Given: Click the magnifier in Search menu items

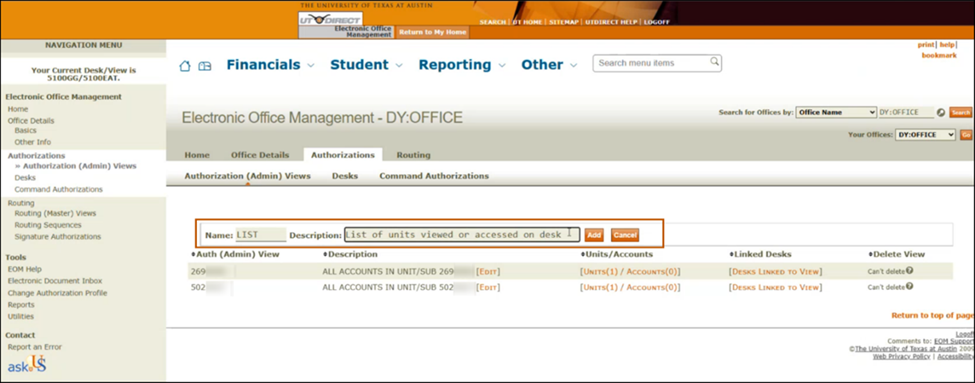Looking at the screenshot, I should tap(714, 62).
